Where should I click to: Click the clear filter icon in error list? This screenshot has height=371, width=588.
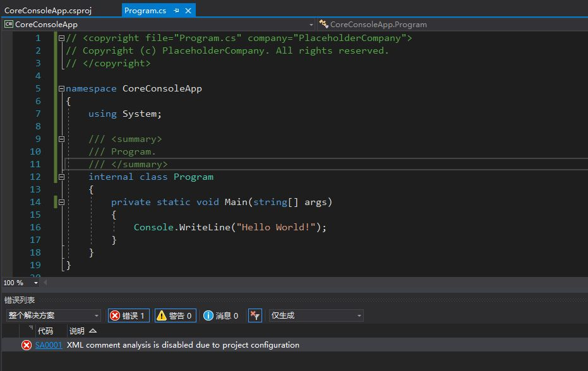pos(255,315)
